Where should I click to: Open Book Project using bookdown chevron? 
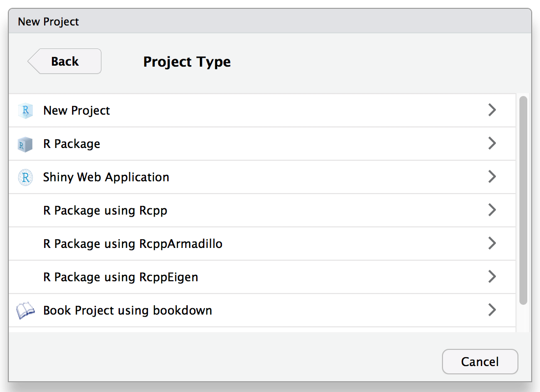(492, 310)
